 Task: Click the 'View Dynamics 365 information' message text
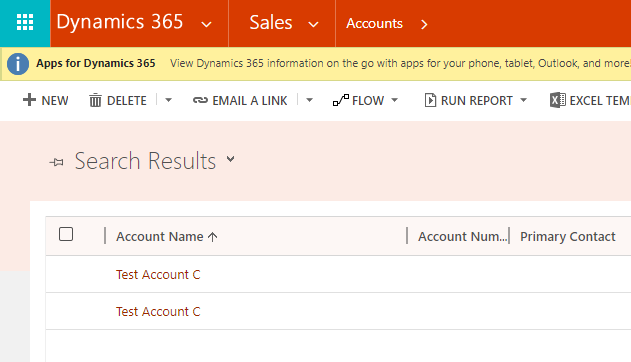(400, 63)
